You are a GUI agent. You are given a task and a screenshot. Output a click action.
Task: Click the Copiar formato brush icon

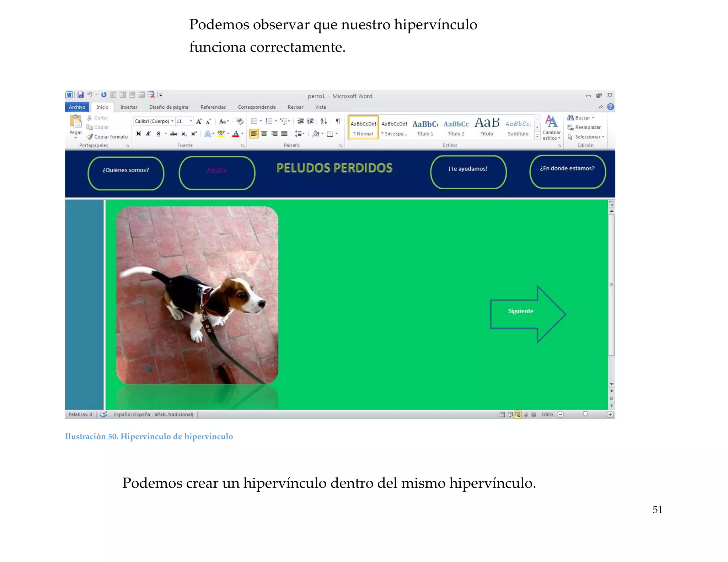[x=90, y=137]
